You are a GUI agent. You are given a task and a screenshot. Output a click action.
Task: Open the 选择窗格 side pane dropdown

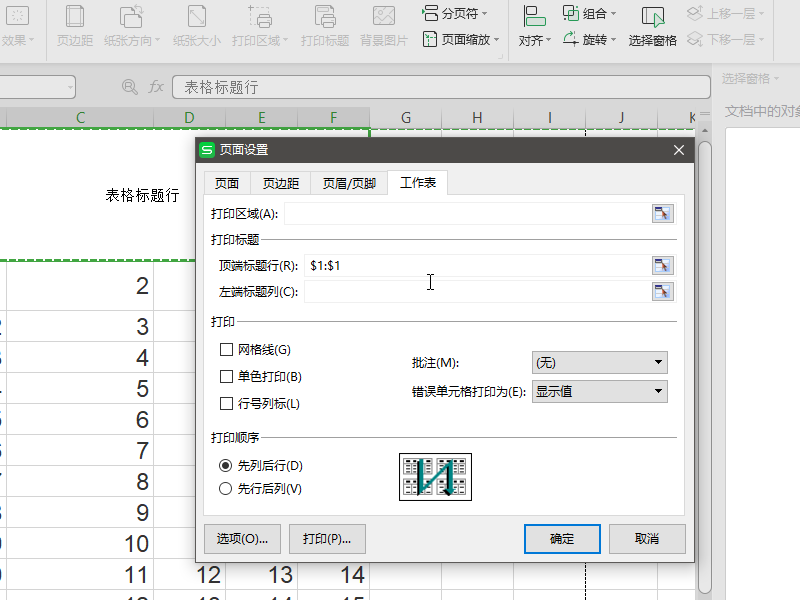point(751,79)
